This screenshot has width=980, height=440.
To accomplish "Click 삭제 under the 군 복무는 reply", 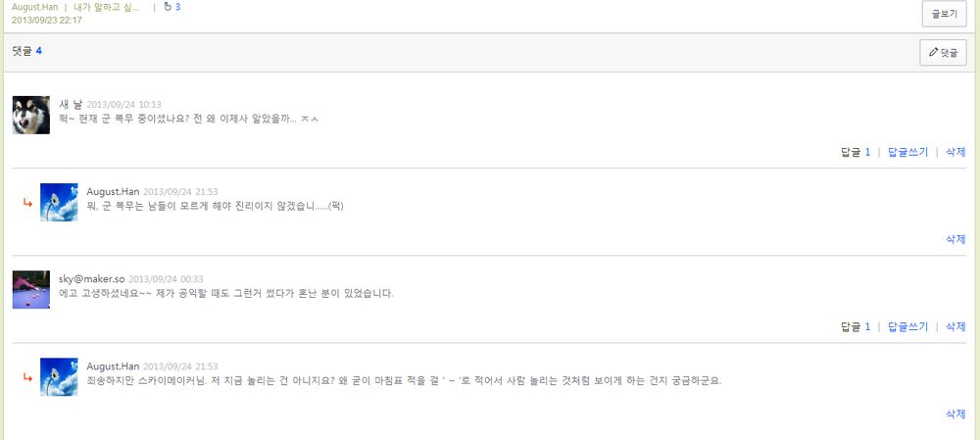I will (x=955, y=239).
